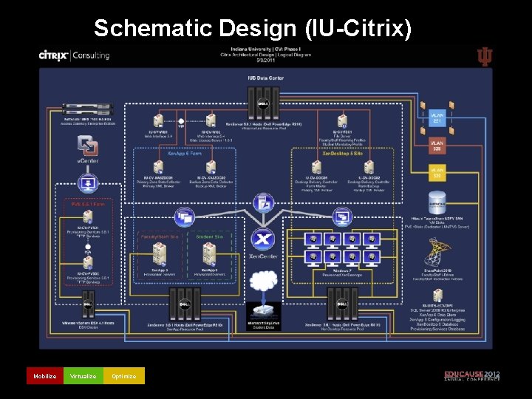Screen dimensions: 532x399
Task: Click the green Virtualize block
Action: point(83,375)
